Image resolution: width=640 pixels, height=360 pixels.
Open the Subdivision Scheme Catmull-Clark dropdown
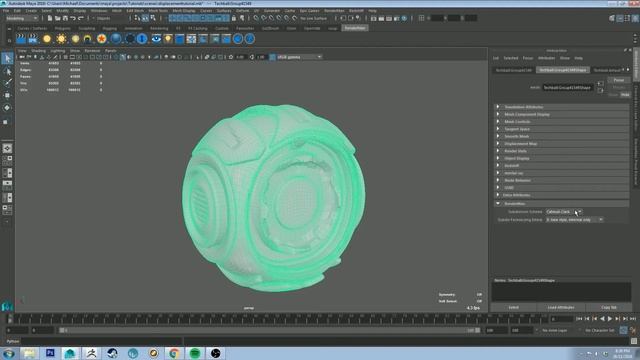[x=564, y=212]
